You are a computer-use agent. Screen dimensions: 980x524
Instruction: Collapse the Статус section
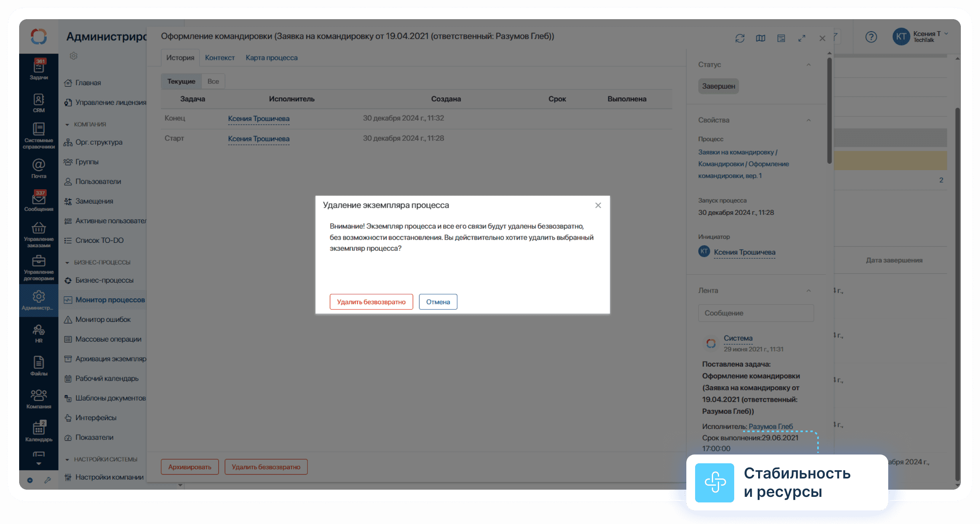808,65
